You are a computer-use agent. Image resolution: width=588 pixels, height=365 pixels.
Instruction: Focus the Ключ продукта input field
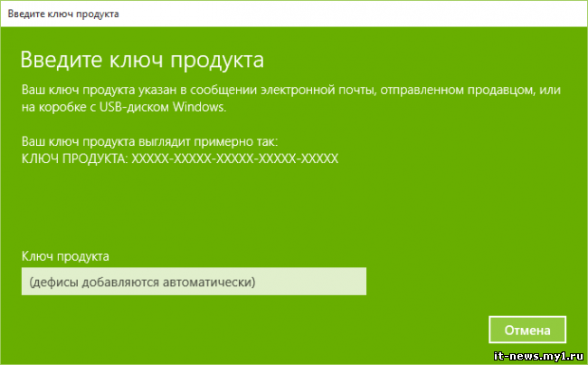194,282
